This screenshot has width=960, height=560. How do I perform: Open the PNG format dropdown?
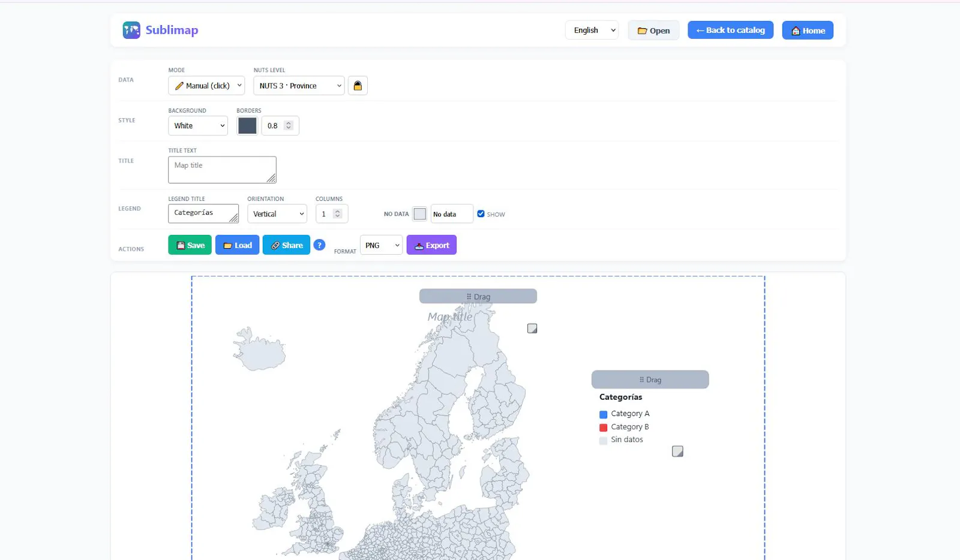[381, 245]
